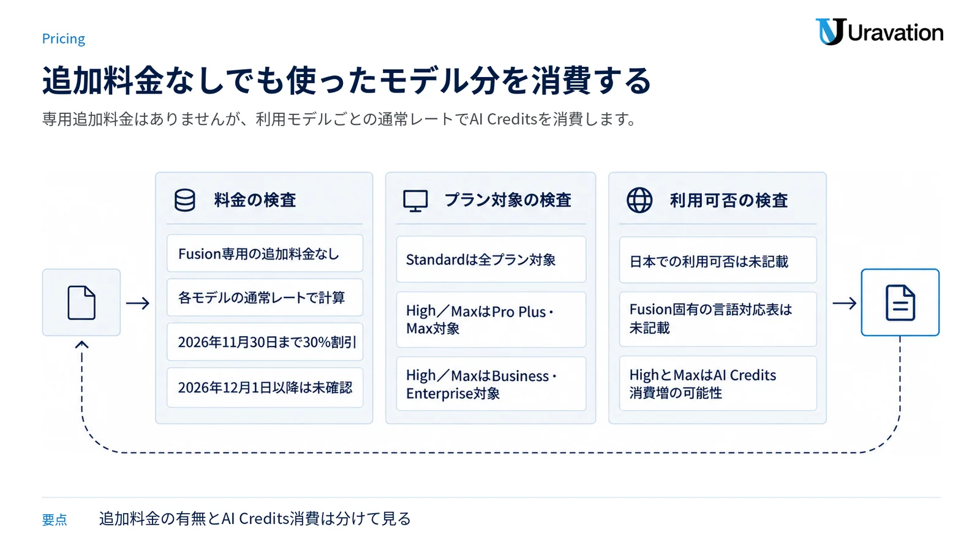980x551 pixels.
Task: Click the blank document icon on the left
Action: tap(81, 302)
